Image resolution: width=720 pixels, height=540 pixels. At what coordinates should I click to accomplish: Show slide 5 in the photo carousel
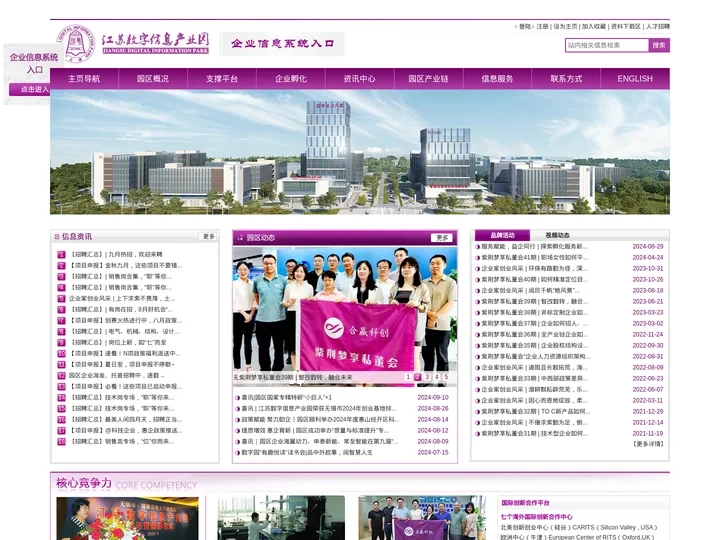[x=446, y=377]
